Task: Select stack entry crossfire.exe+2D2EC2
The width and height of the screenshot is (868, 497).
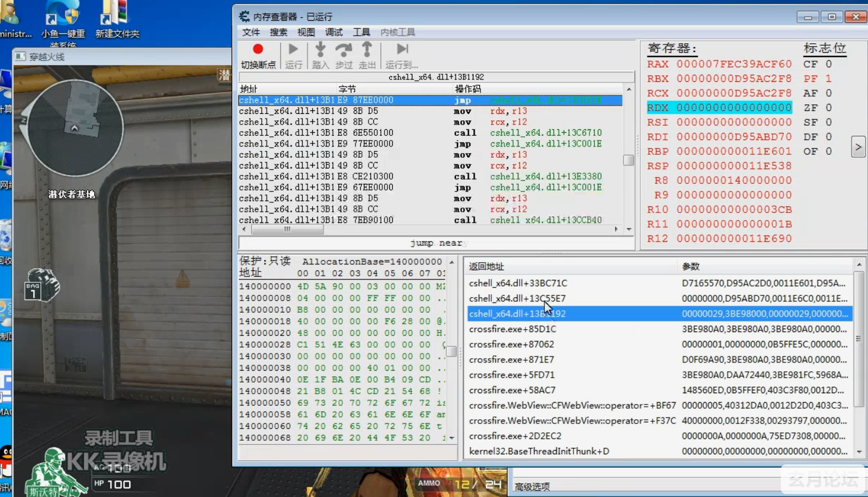Action: [x=659, y=436]
